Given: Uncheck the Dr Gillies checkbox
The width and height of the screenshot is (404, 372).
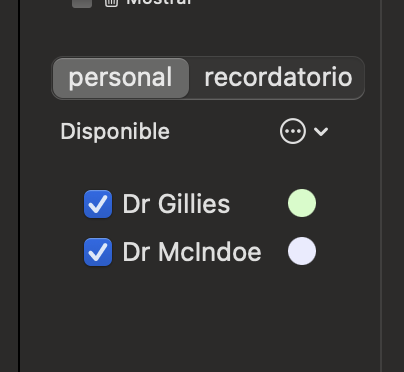Looking at the screenshot, I should tap(98, 204).
